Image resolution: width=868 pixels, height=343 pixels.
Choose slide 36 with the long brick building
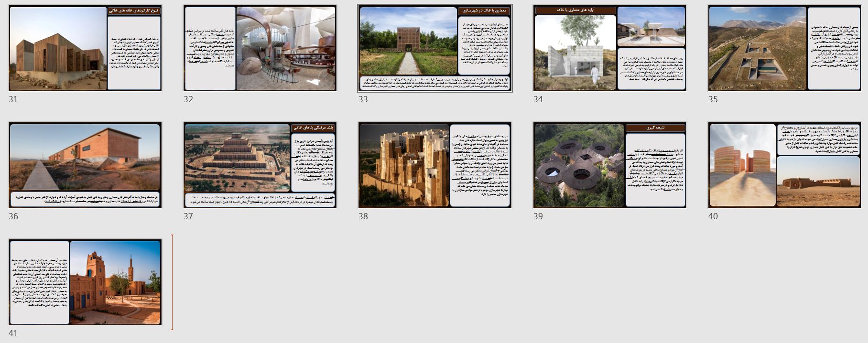click(85, 165)
